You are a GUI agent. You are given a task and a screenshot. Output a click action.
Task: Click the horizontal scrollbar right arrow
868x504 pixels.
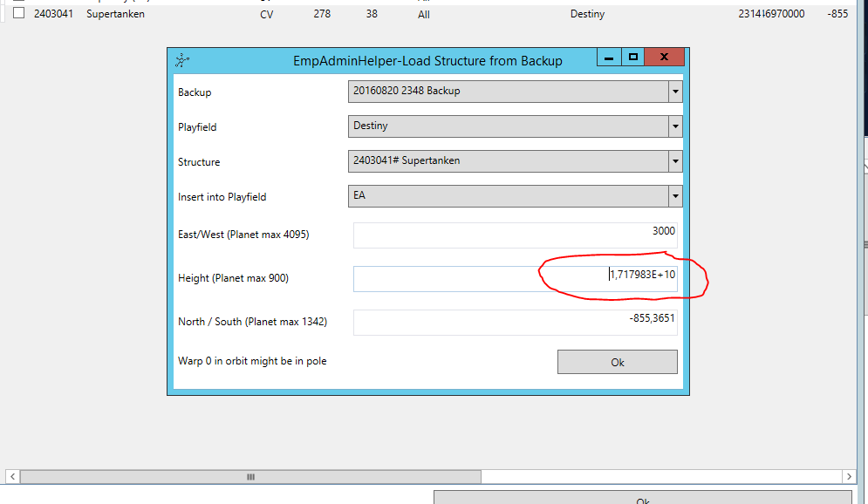(x=849, y=477)
